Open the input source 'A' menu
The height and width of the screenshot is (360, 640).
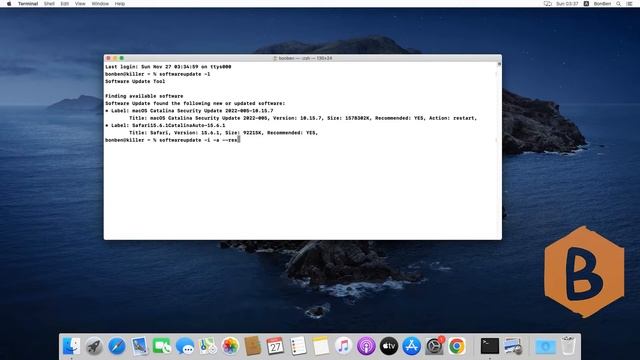[586, 4]
